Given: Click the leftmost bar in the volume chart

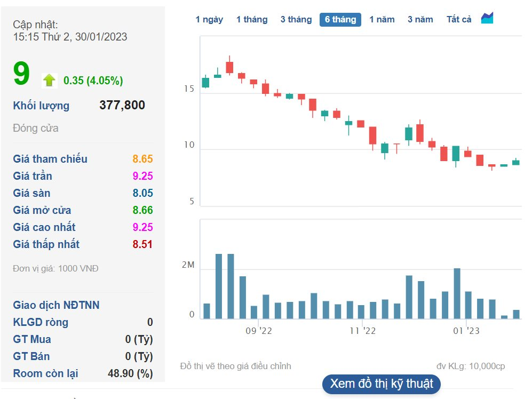Looking at the screenshot, I should (207, 311).
